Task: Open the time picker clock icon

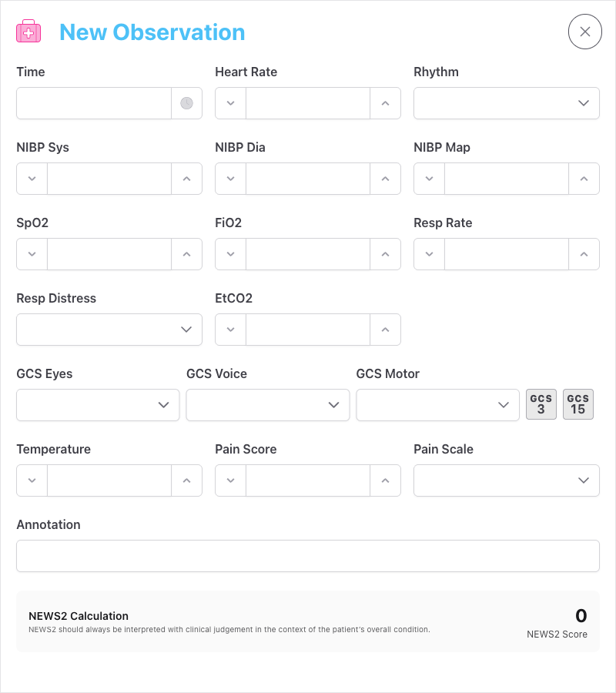Action: pyautogui.click(x=186, y=102)
